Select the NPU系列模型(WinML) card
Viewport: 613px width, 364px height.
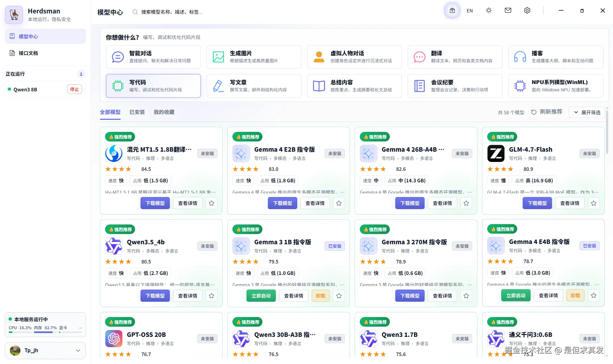pyautogui.click(x=556, y=86)
